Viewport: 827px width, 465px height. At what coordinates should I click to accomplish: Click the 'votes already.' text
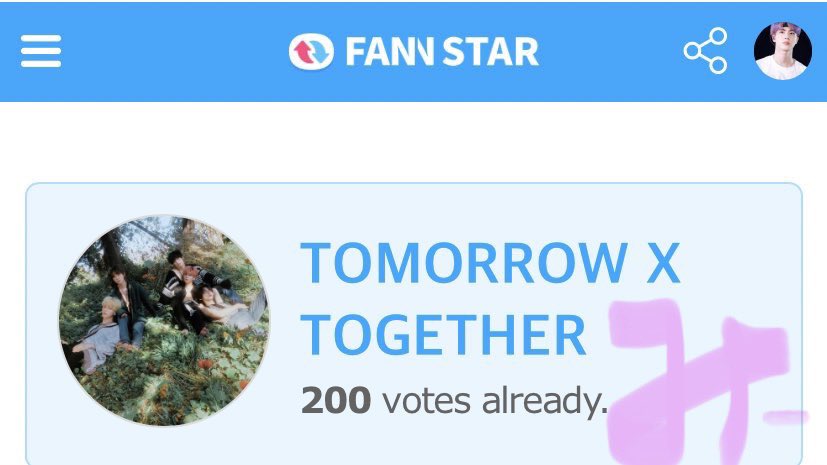point(495,401)
